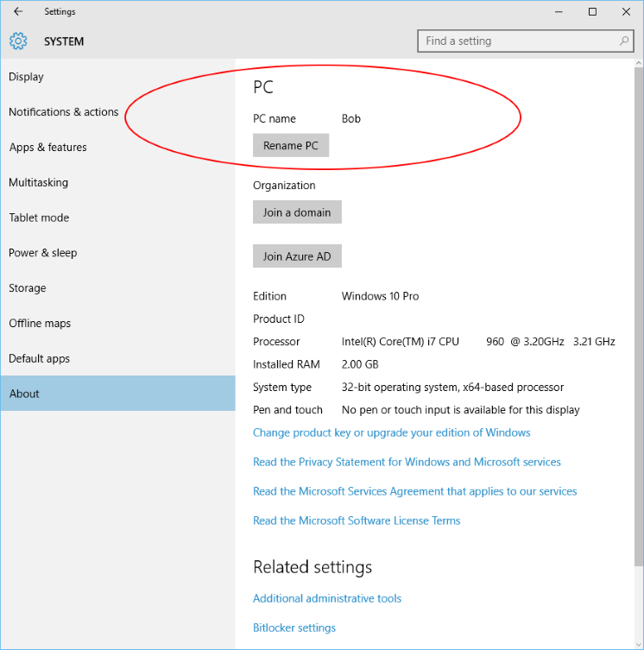Open Change product key or upgrade link

[x=391, y=432]
